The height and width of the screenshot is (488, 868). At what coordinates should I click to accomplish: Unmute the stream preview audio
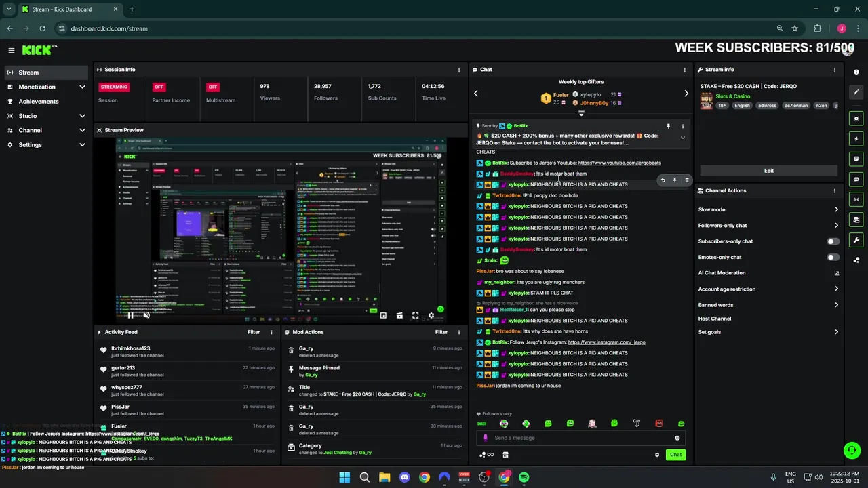coord(146,315)
